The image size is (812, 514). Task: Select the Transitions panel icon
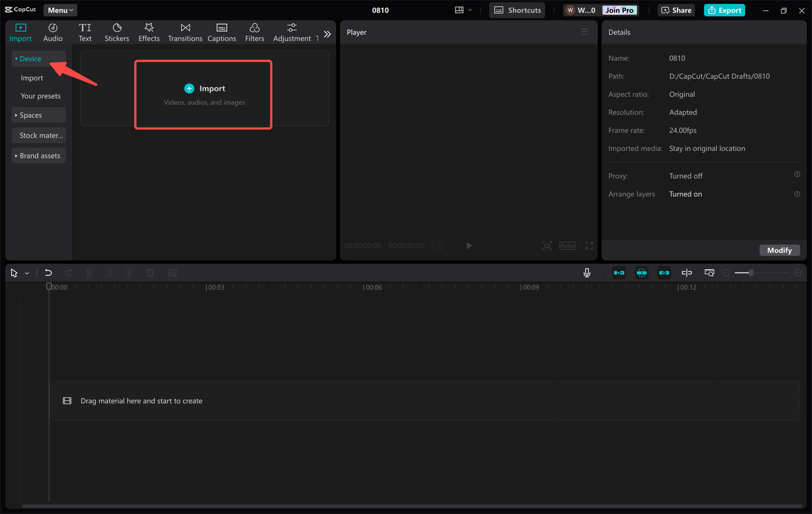pos(185,32)
